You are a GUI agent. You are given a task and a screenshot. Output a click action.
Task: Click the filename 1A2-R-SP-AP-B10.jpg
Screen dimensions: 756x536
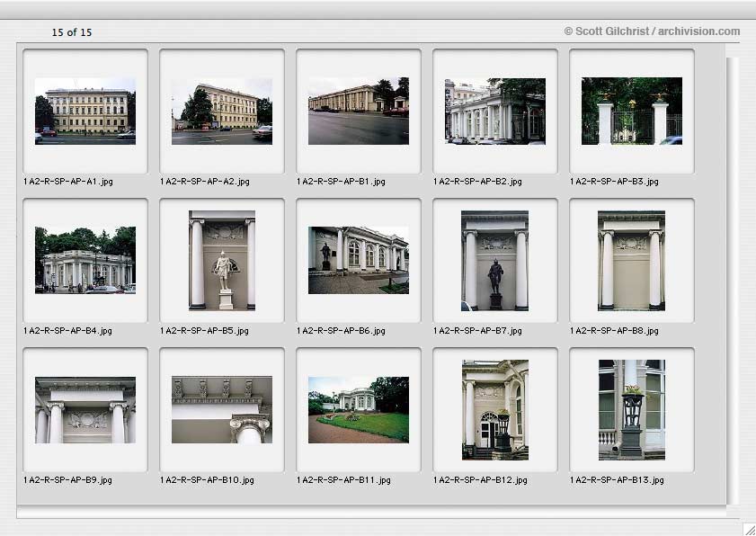coord(207,480)
